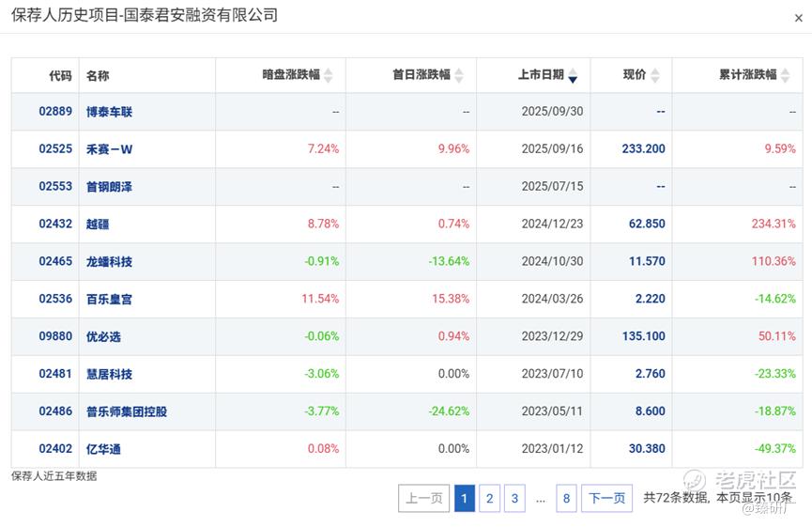Open stock code 02465

tap(55, 261)
